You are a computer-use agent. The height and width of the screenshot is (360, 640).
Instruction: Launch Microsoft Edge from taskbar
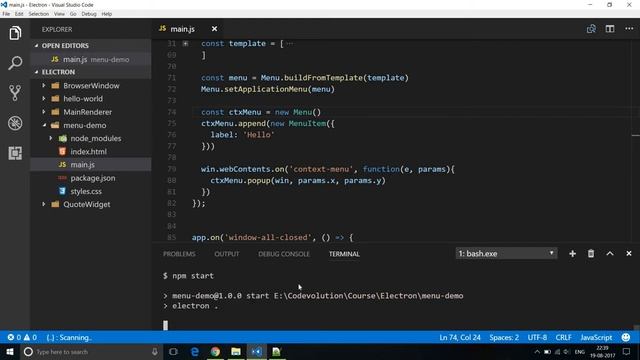(x=195, y=352)
